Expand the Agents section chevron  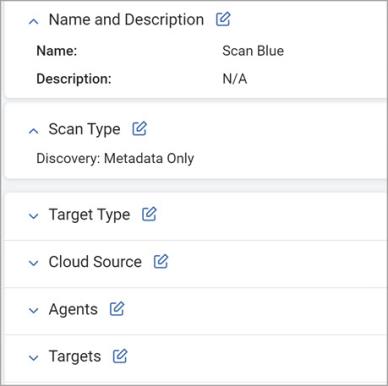click(x=33, y=311)
